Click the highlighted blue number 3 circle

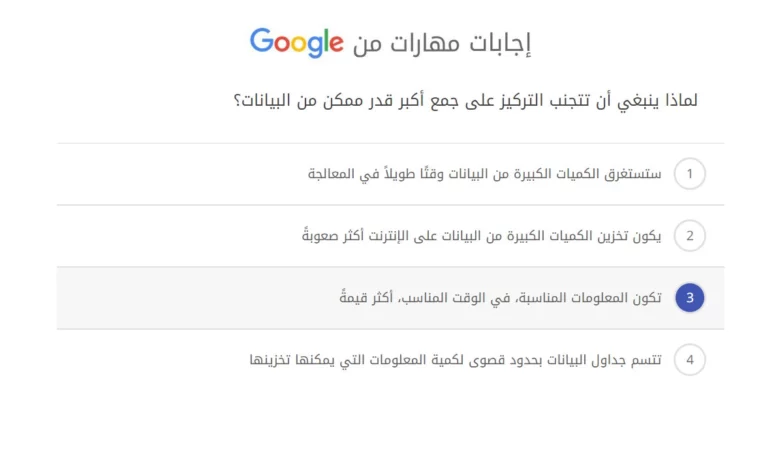[x=690, y=298]
